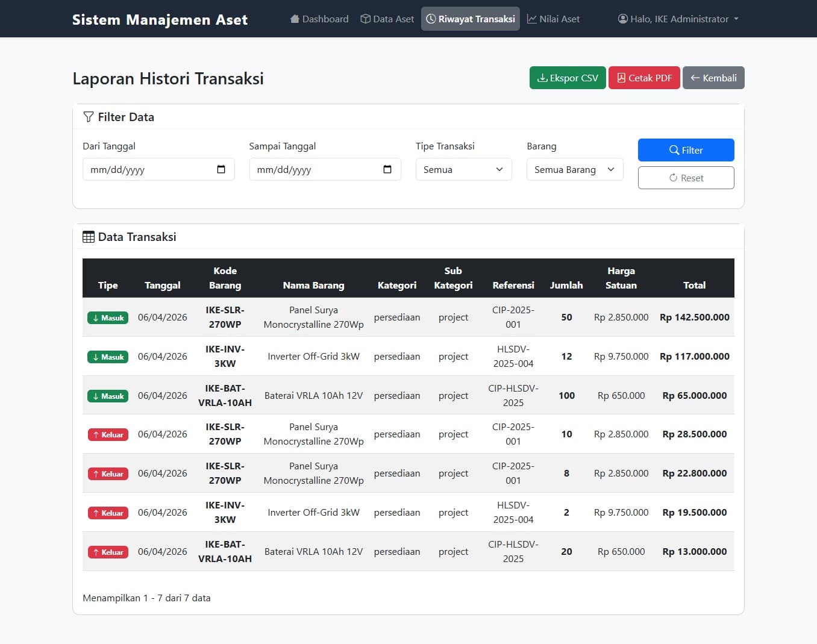Focus the Dari Tanggal date input
The image size is (817, 644).
(158, 169)
